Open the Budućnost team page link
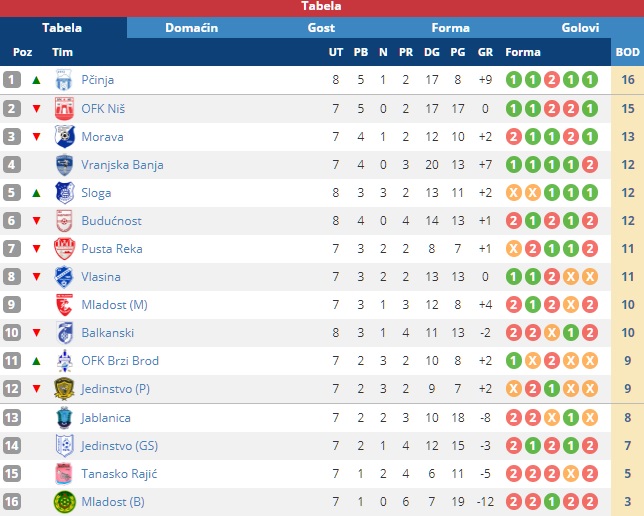Screen dimensions: 644x516 [x=111, y=221]
